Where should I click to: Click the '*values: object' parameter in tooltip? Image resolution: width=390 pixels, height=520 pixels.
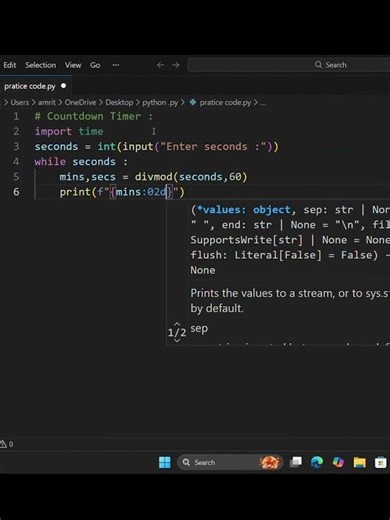pyautogui.click(x=244, y=210)
